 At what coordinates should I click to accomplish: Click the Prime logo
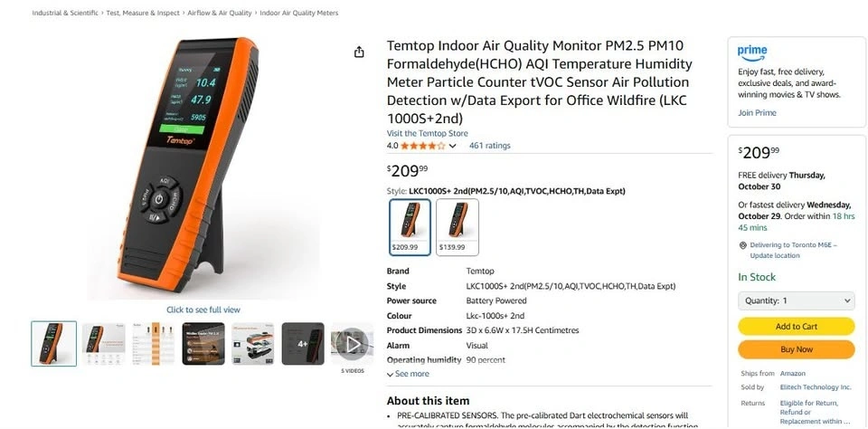pyautogui.click(x=752, y=53)
